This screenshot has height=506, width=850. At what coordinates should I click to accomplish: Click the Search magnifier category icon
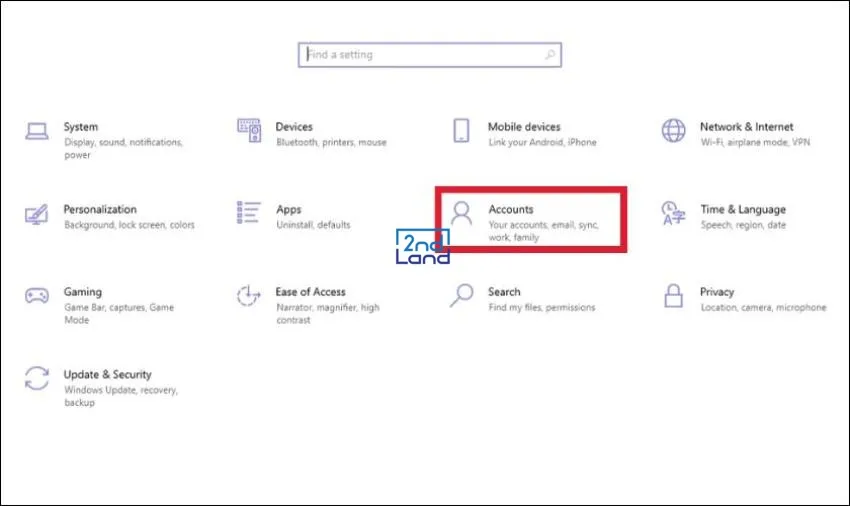(461, 296)
